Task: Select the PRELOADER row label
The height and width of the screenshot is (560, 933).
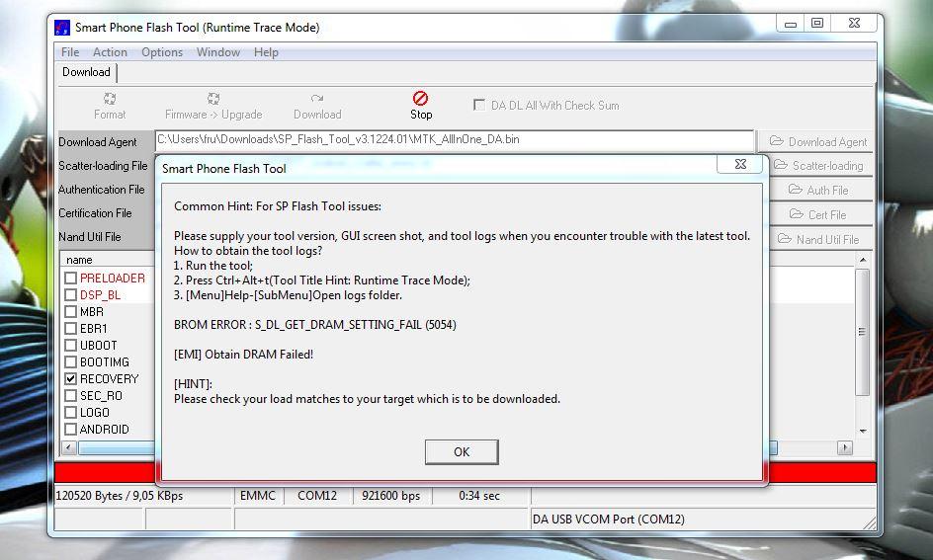Action: tap(113, 278)
